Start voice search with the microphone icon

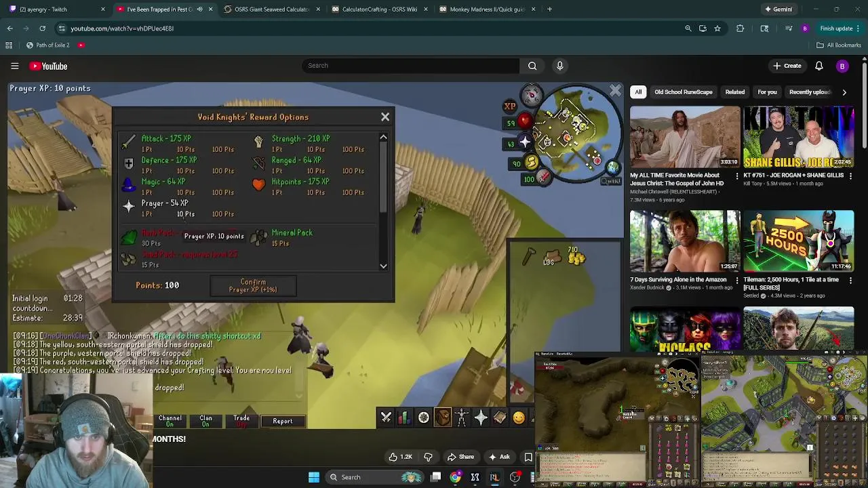tap(559, 66)
